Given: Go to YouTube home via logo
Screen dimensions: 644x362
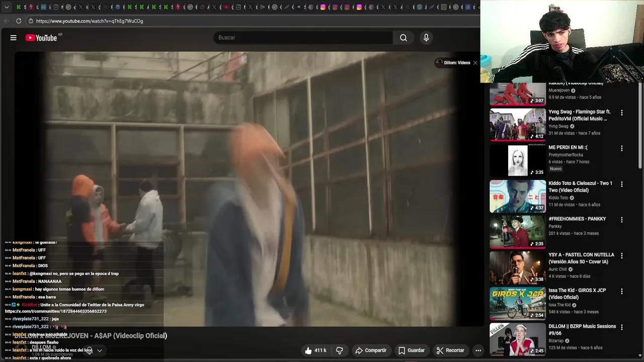Looking at the screenshot, I should (x=41, y=38).
